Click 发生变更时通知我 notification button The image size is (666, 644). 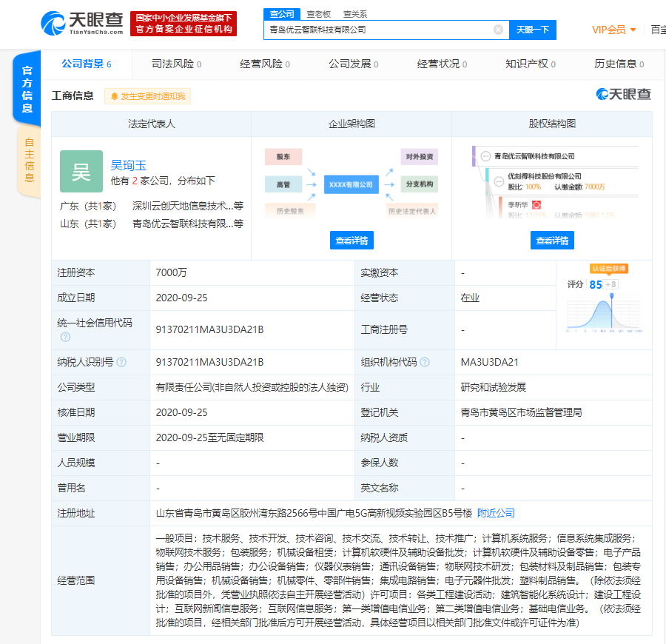pos(147,96)
